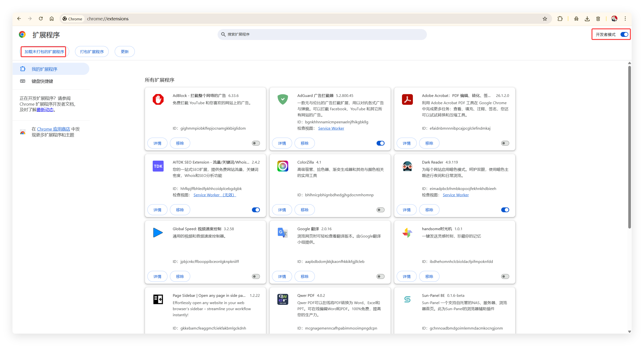The image size is (644, 346).
Task: Click the AdGuard green shield icon
Action: (x=282, y=99)
